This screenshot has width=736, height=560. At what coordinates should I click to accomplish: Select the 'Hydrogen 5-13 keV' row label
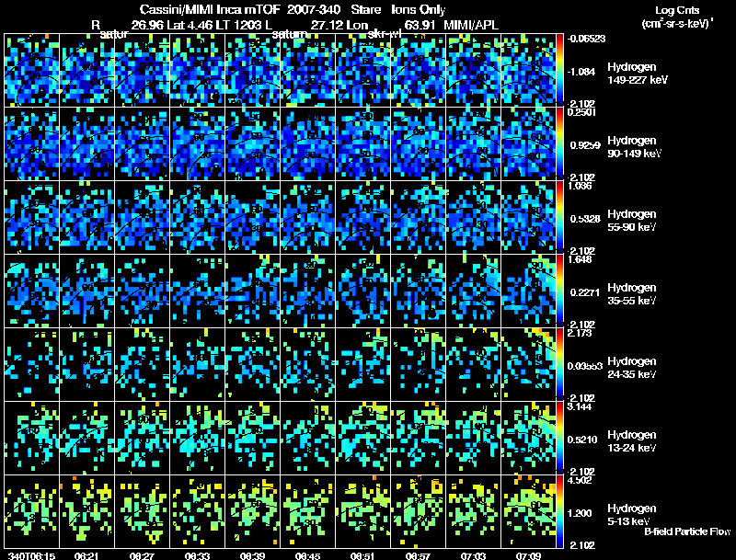[x=632, y=515]
